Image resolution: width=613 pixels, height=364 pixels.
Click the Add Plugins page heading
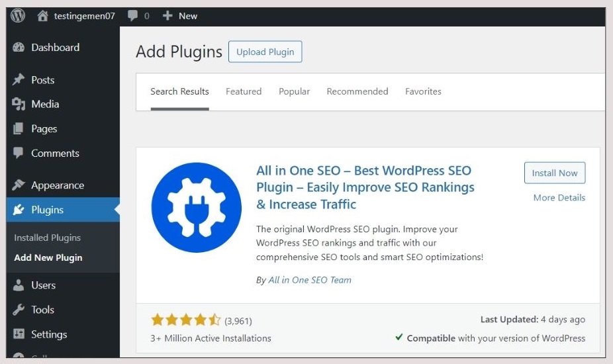pos(179,52)
